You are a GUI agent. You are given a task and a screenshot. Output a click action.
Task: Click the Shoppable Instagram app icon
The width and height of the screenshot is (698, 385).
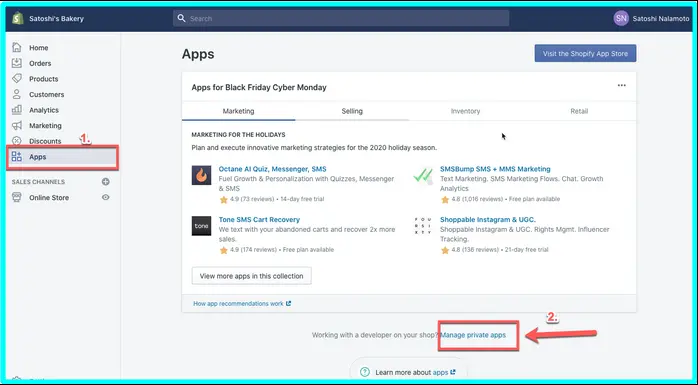tap(423, 226)
